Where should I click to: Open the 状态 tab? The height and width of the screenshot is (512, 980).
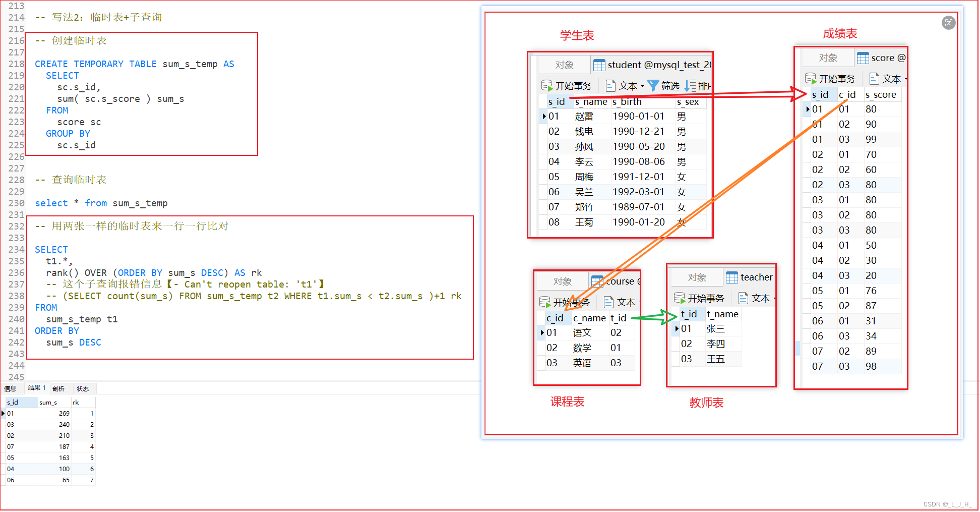[83, 389]
